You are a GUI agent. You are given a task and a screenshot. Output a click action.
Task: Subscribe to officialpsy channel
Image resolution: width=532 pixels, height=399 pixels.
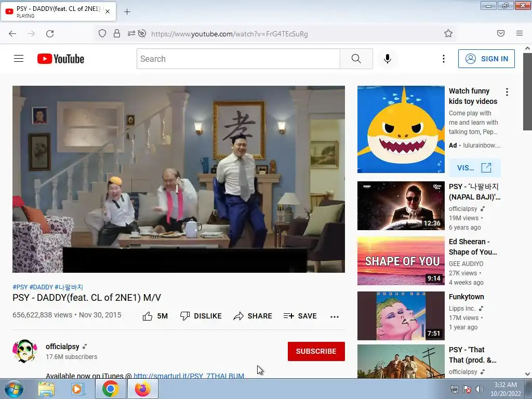316,351
